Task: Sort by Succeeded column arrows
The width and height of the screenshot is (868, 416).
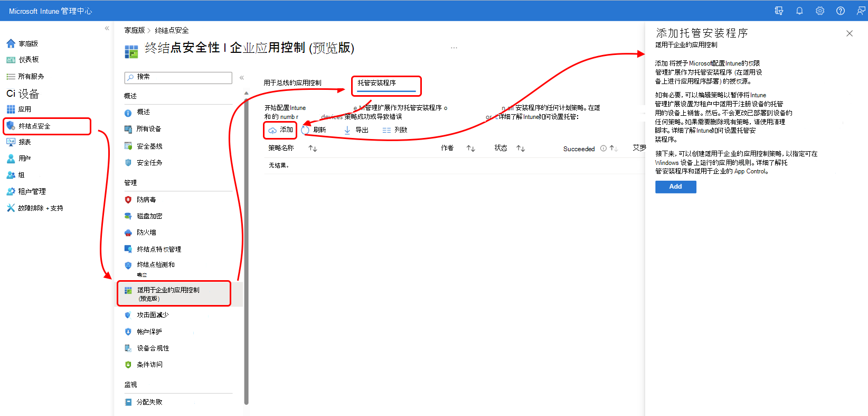Action: 614,149
